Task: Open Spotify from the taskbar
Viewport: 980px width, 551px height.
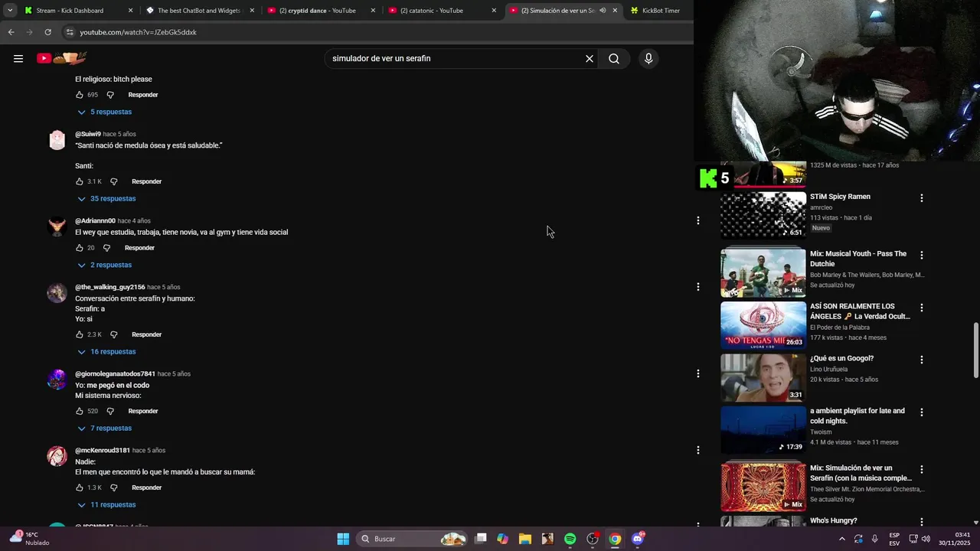Action: coord(570,539)
